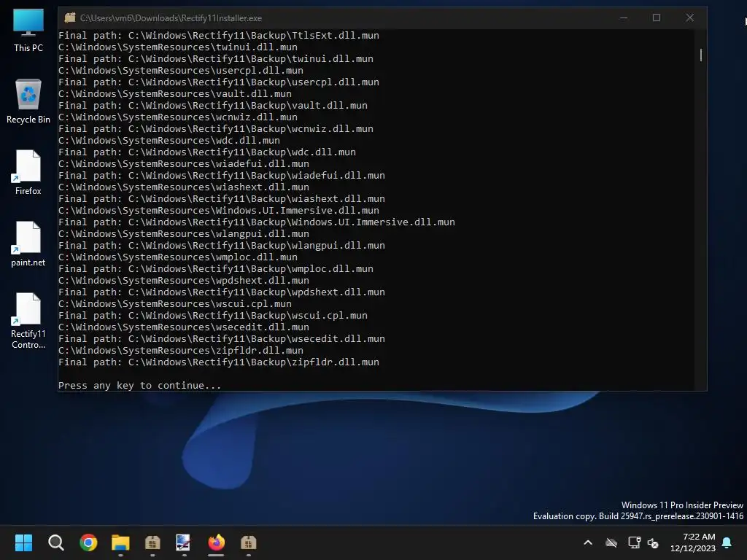The height and width of the screenshot is (560, 747).
Task: Launch Google Chrome from the taskbar
Action: (88, 542)
